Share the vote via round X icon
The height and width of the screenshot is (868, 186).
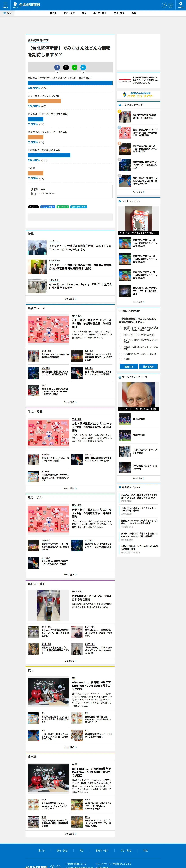tap(66, 67)
